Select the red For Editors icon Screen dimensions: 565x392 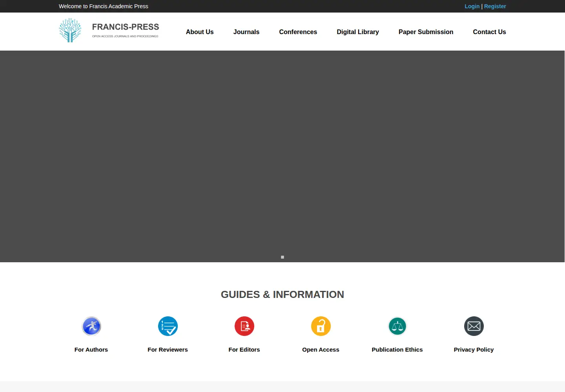click(x=244, y=326)
